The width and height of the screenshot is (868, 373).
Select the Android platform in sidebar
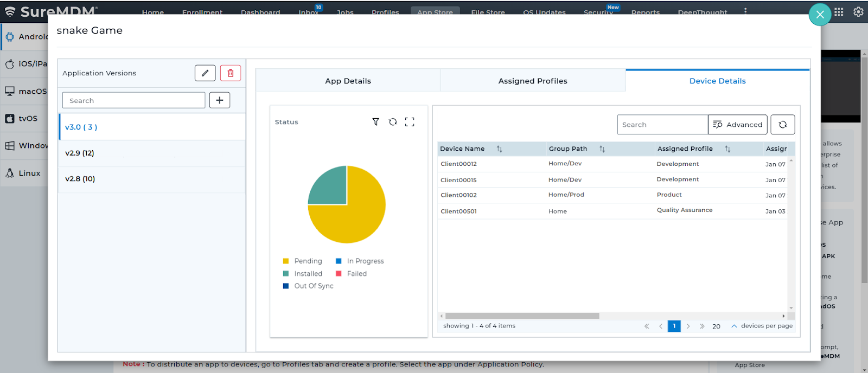25,37
